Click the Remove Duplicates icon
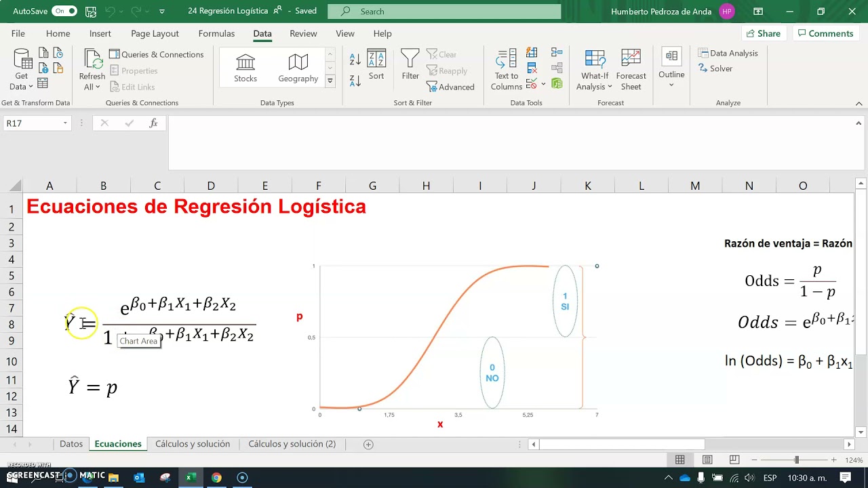Viewport: 868px width, 488px height. click(x=532, y=68)
